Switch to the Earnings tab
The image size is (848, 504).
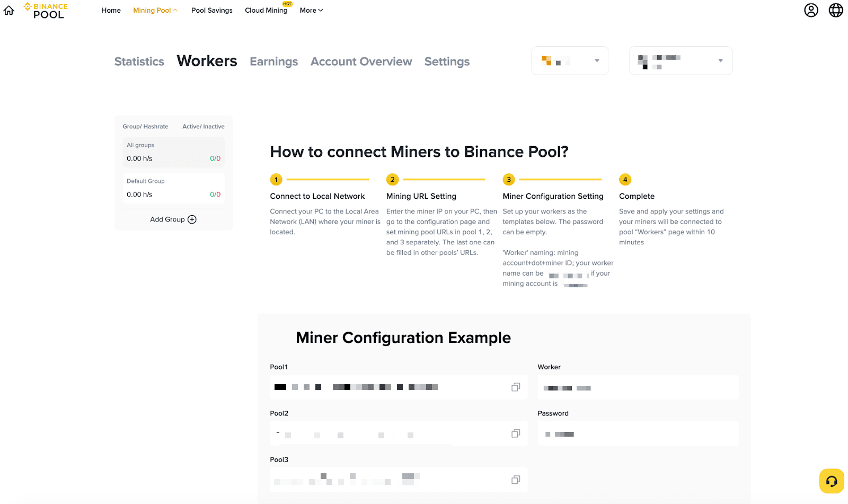[274, 61]
